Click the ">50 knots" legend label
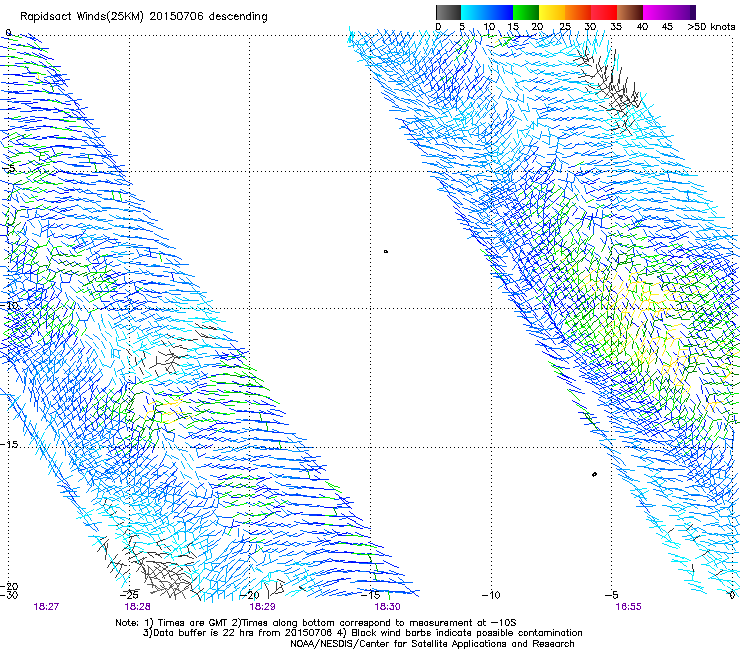The width and height of the screenshot is (740, 650). coord(711,27)
